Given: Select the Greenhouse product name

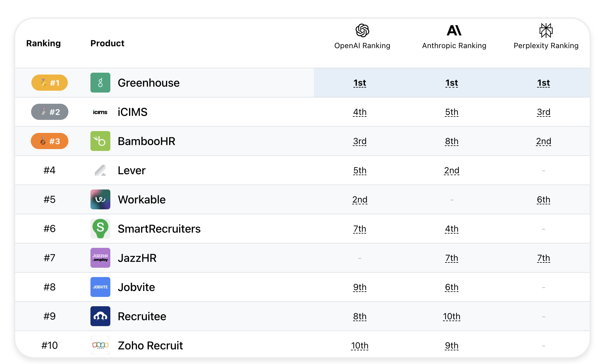Looking at the screenshot, I should pos(149,83).
